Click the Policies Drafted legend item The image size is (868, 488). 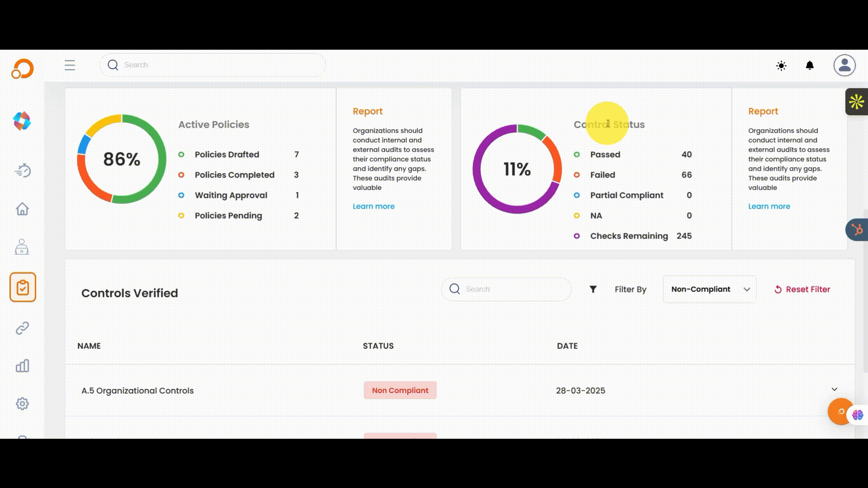(226, 155)
